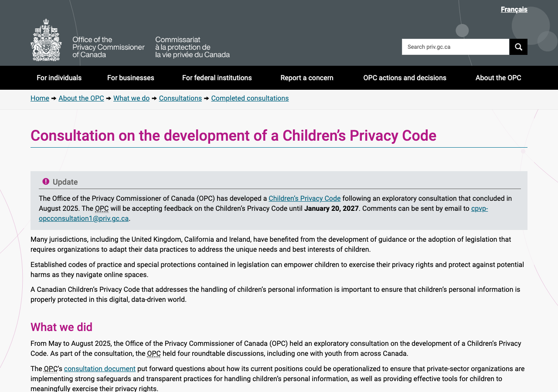Open the Completed consultations breadcrumb link
This screenshot has width=558, height=392.
250,98
